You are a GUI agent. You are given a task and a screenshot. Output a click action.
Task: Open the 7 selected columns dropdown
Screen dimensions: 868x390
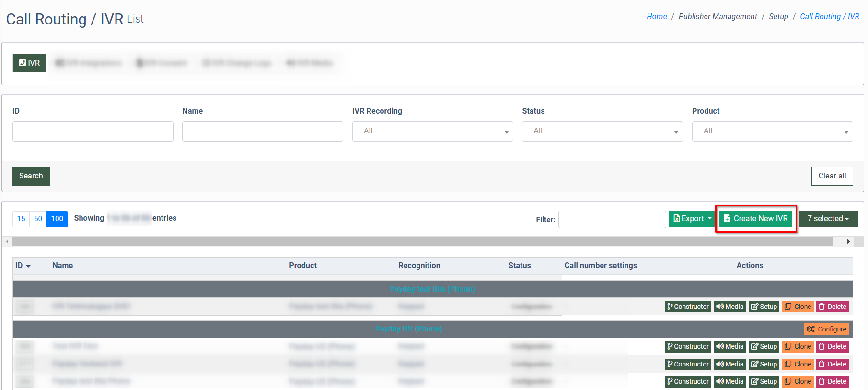coord(828,219)
